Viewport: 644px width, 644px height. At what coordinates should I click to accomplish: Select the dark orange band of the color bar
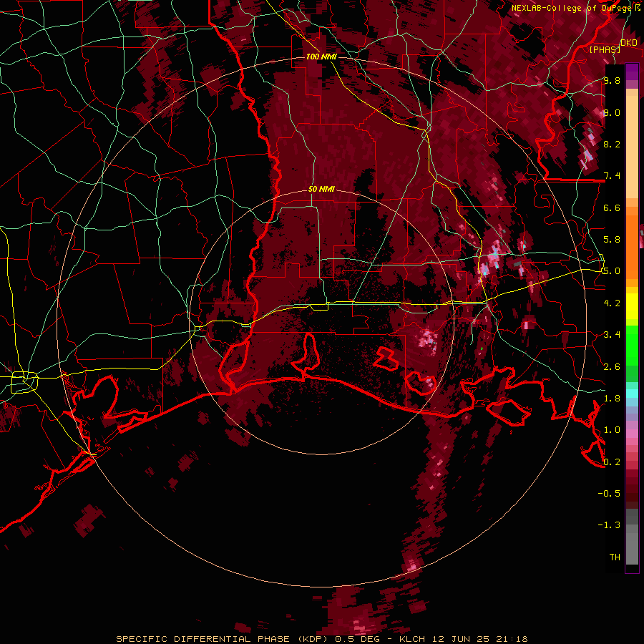pos(632,247)
